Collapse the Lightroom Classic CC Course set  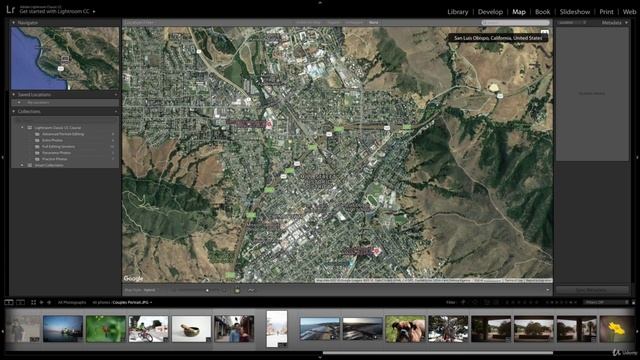[x=22, y=127]
